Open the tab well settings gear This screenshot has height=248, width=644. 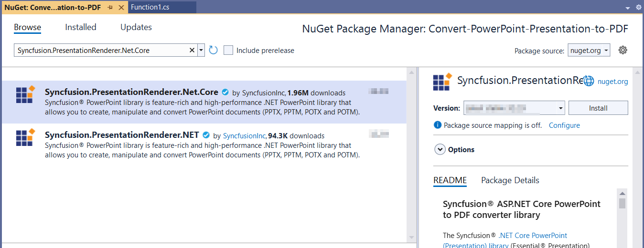[x=639, y=8]
